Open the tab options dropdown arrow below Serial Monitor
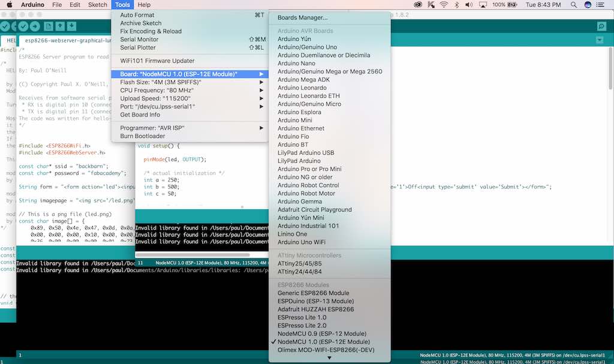Image resolution: width=614 pixels, height=364 pixels. [x=600, y=40]
